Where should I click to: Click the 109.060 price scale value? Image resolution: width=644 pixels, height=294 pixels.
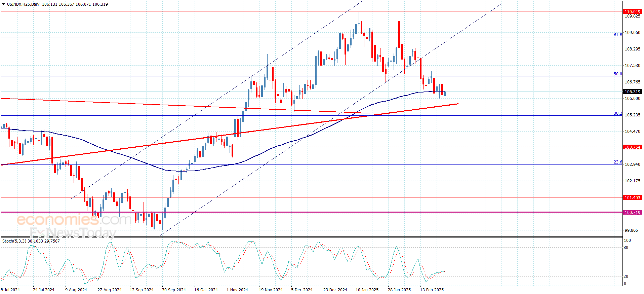coord(633,33)
